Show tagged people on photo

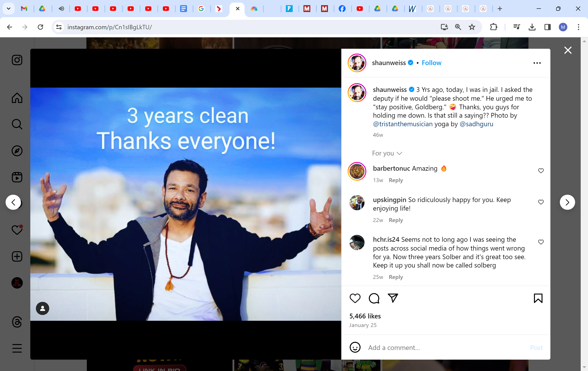[x=43, y=308]
